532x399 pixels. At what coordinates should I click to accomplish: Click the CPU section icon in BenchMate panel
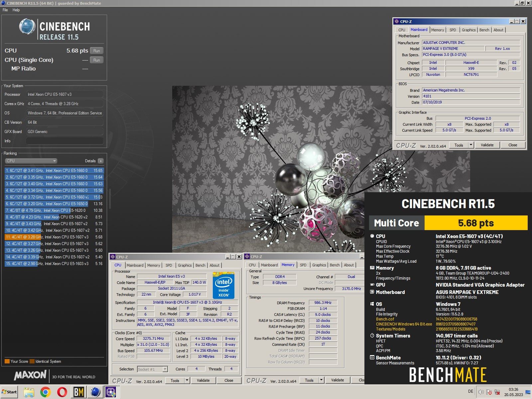coord(372,236)
